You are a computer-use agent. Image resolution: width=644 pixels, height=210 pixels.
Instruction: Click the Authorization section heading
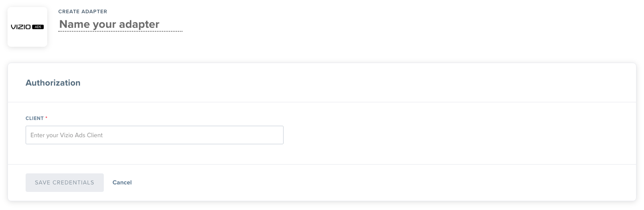tap(53, 82)
